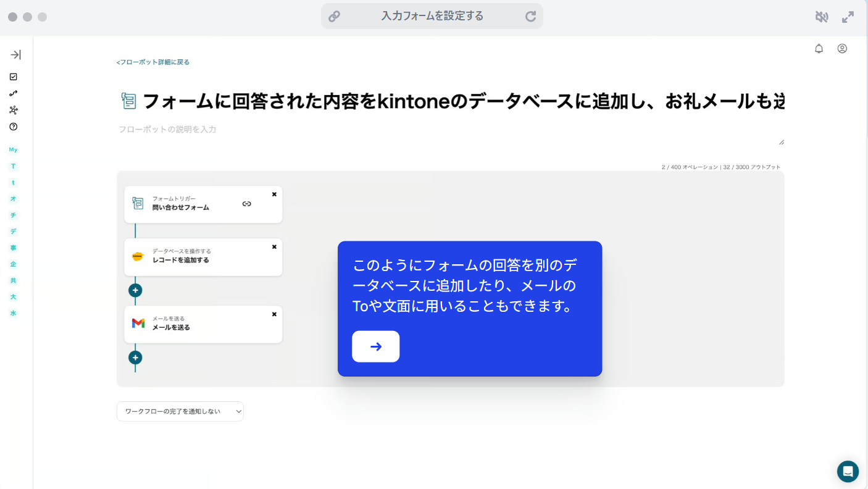Screen dimensions: 868x489
Task: Toggle the mute sound icon top right
Action: click(x=822, y=17)
